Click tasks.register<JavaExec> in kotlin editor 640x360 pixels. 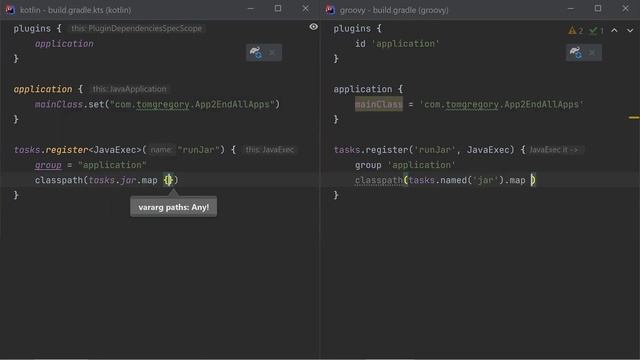[78, 150]
